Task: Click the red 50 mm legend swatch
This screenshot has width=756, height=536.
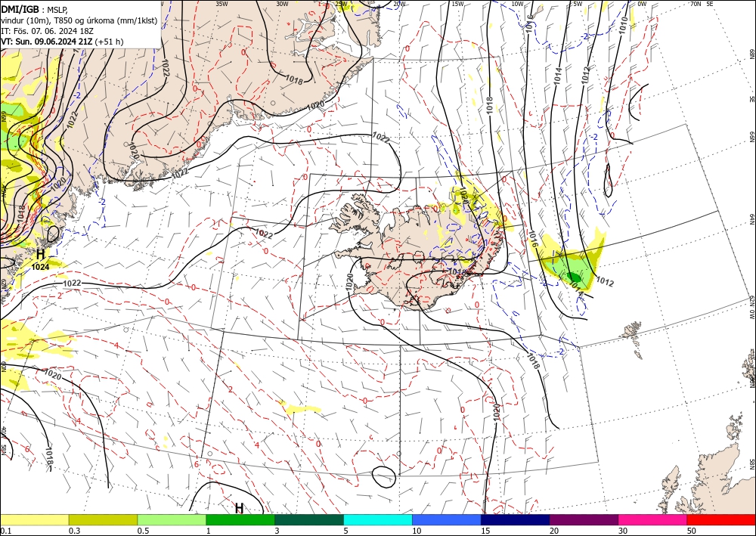Action: click(721, 519)
